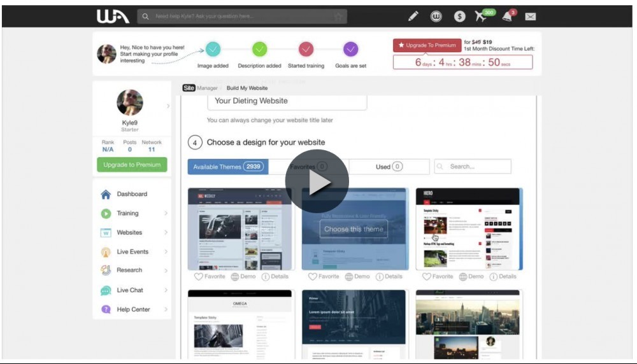The image size is (637, 364).
Task: View Details of the first theme
Action: pos(275,277)
